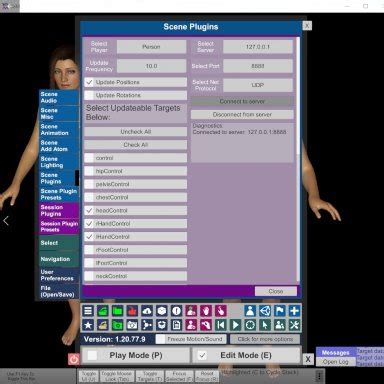Enable the Update Rotations checkbox
This screenshot has width=384, height=384.
coord(89,95)
